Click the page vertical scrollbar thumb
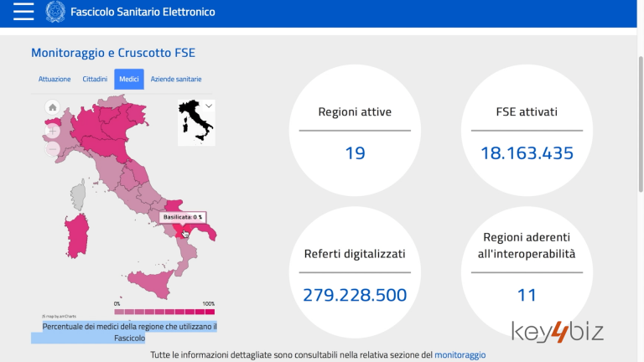 pos(641,123)
